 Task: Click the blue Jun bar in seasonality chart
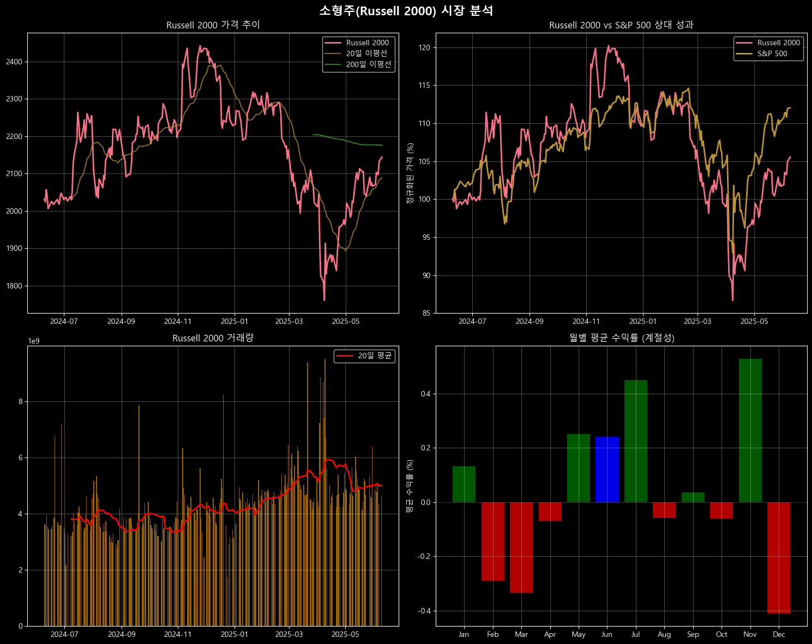tap(607, 470)
